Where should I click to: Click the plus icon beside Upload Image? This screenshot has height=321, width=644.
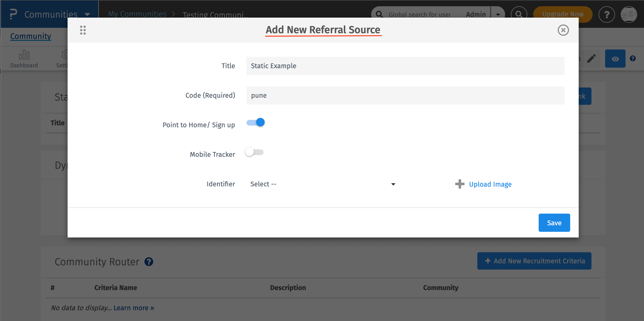point(459,184)
